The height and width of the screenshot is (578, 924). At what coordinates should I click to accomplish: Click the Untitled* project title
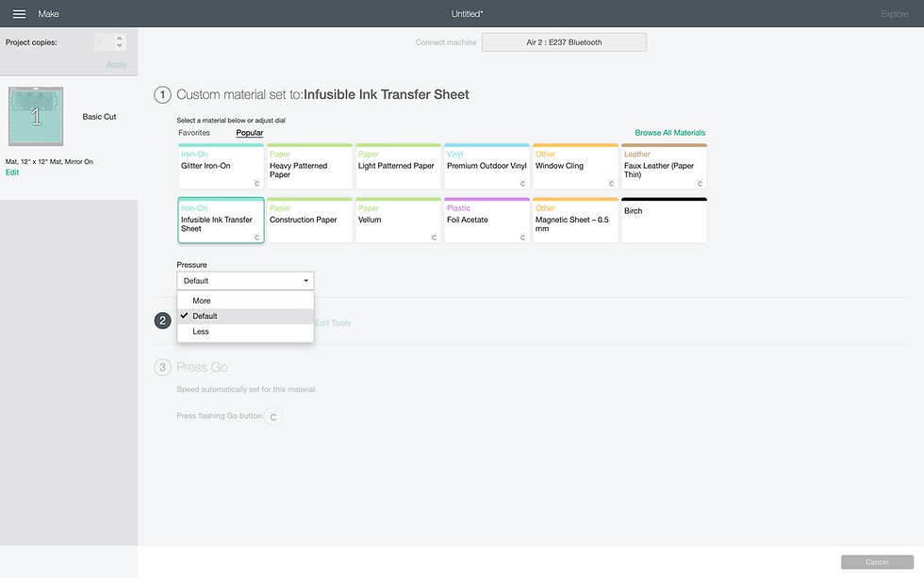pos(467,14)
